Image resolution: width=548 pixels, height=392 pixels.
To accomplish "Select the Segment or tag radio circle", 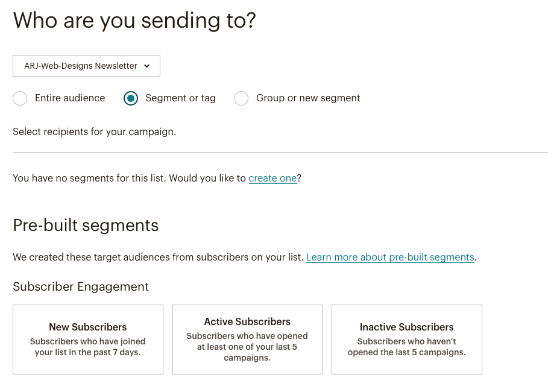I will tap(131, 98).
